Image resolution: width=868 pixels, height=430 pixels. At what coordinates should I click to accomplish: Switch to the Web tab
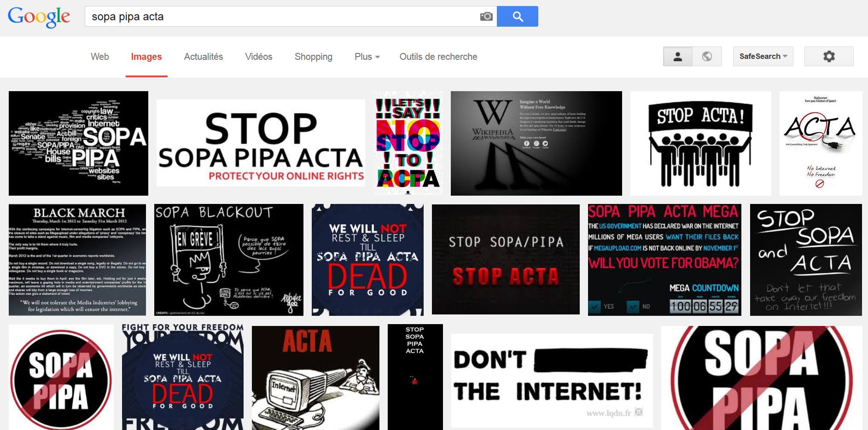99,57
